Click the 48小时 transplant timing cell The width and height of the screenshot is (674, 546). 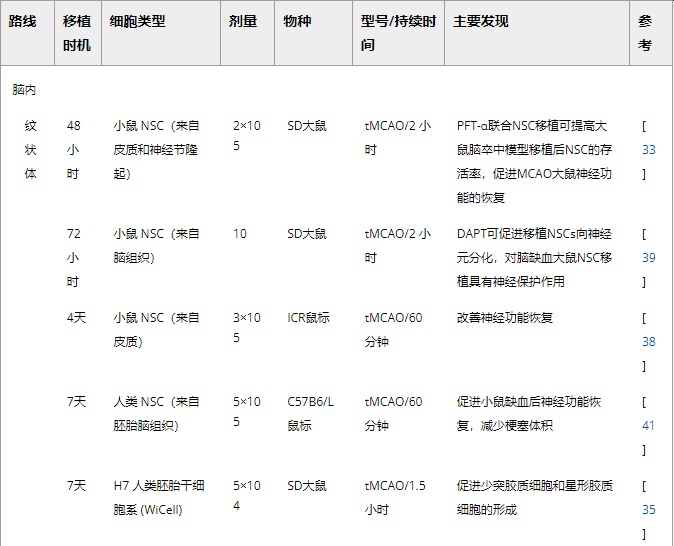(x=74, y=149)
